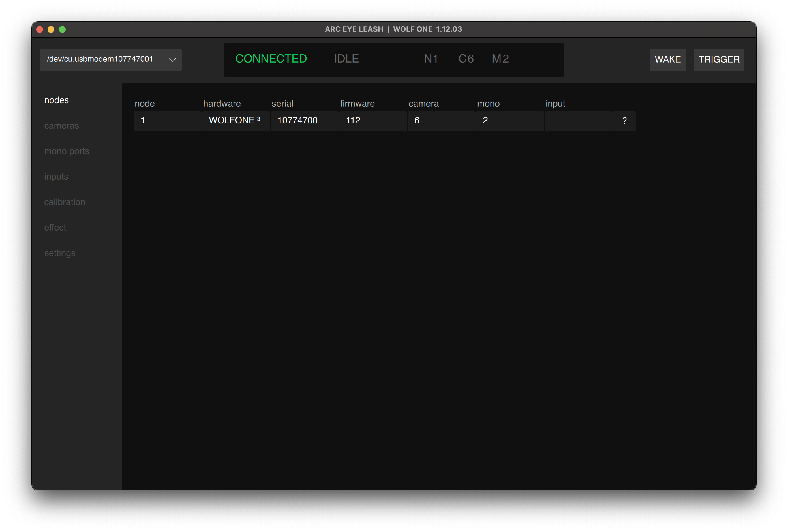The width and height of the screenshot is (788, 532).
Task: Select the nodes sidebar tab
Action: click(x=57, y=100)
